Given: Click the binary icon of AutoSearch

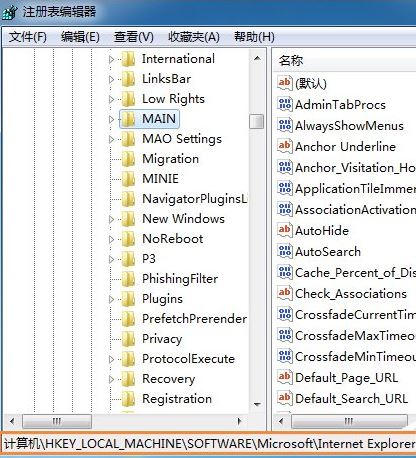Looking at the screenshot, I should pyautogui.click(x=285, y=251).
